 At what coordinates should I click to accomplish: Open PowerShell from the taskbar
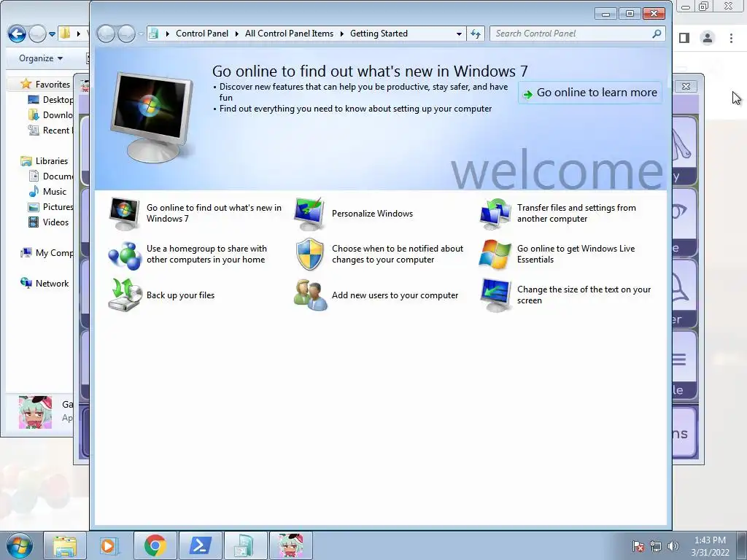(200, 545)
